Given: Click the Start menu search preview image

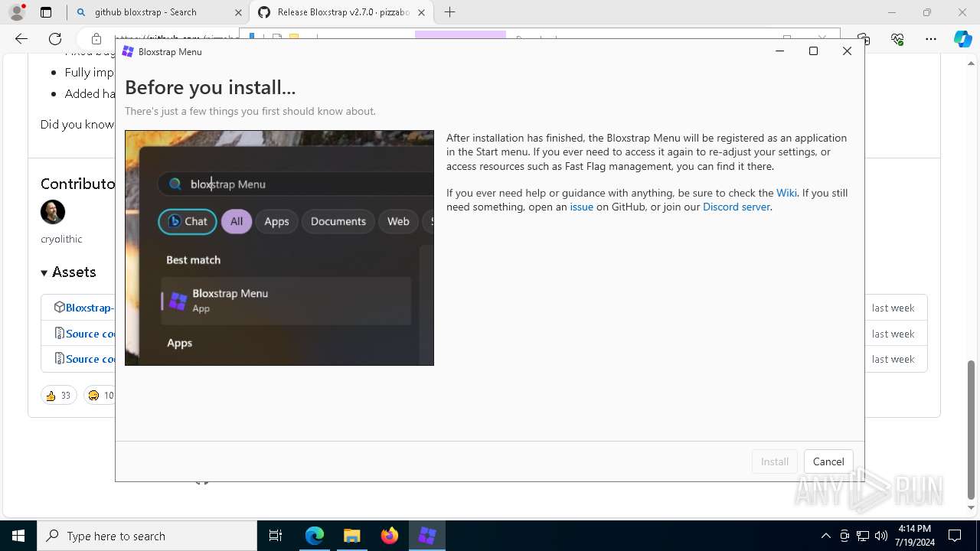Looking at the screenshot, I should pos(279,248).
